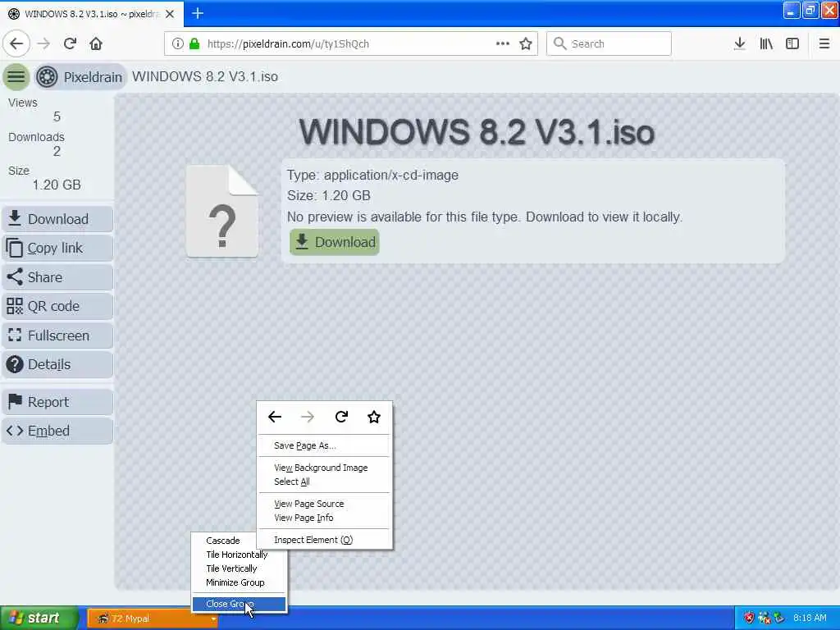Reload the page from the toolbar
The width and height of the screenshot is (840, 630).
[x=71, y=44]
